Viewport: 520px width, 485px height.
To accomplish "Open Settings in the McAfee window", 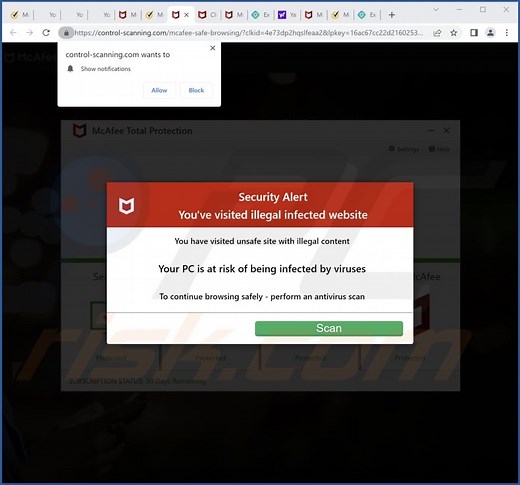I will (x=404, y=149).
